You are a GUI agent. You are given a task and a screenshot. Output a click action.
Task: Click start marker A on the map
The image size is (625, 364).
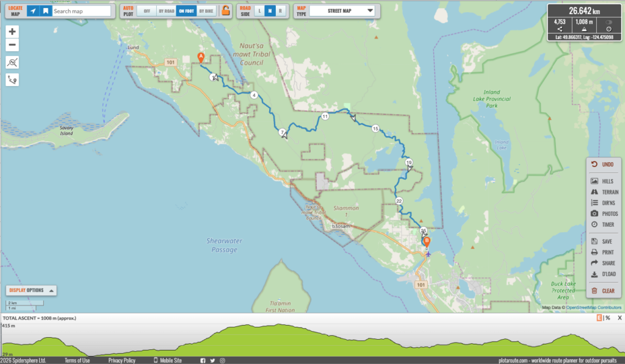tap(201, 57)
